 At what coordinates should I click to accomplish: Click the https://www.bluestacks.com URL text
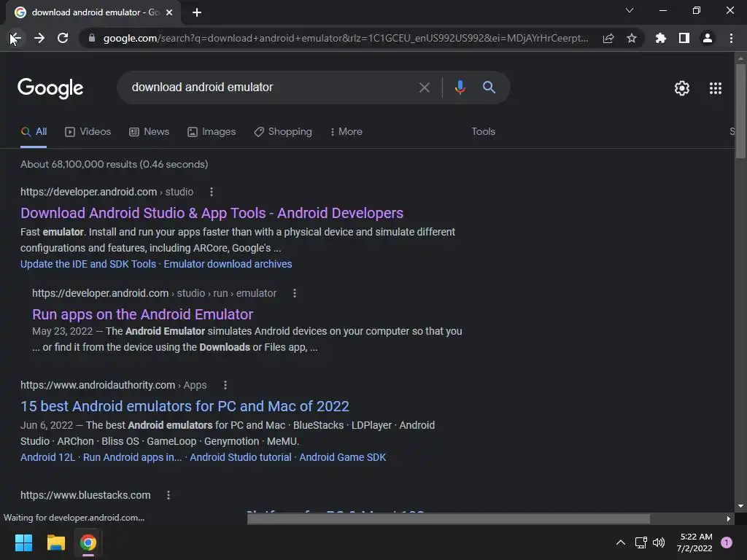[85, 495]
